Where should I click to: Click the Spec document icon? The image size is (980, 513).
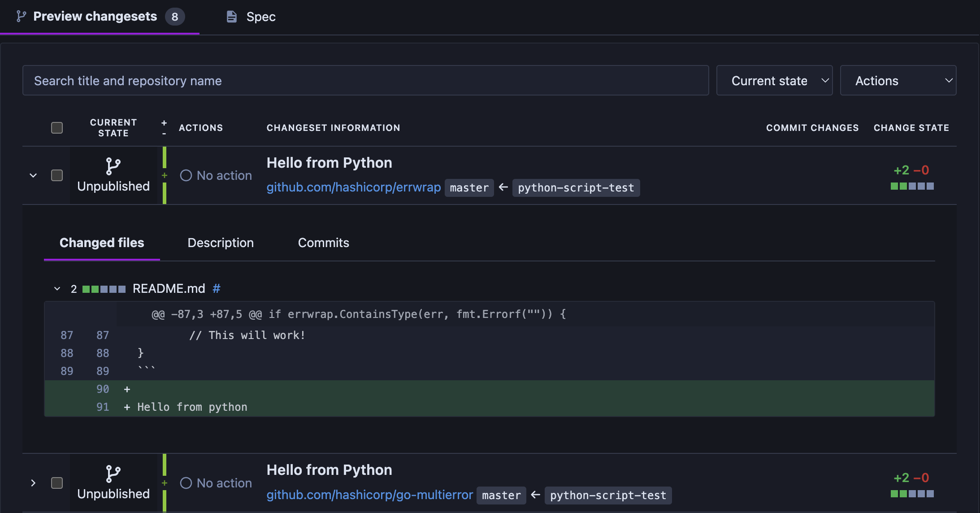tap(231, 17)
